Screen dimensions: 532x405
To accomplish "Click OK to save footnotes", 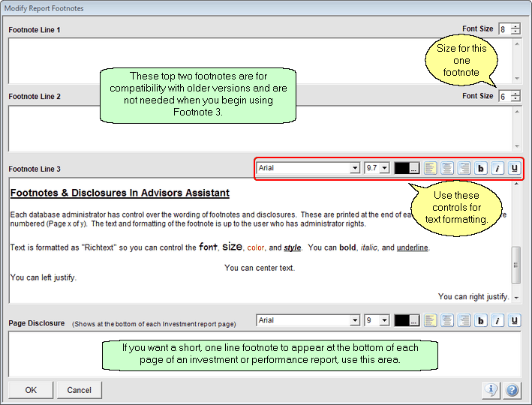I will [x=31, y=390].
